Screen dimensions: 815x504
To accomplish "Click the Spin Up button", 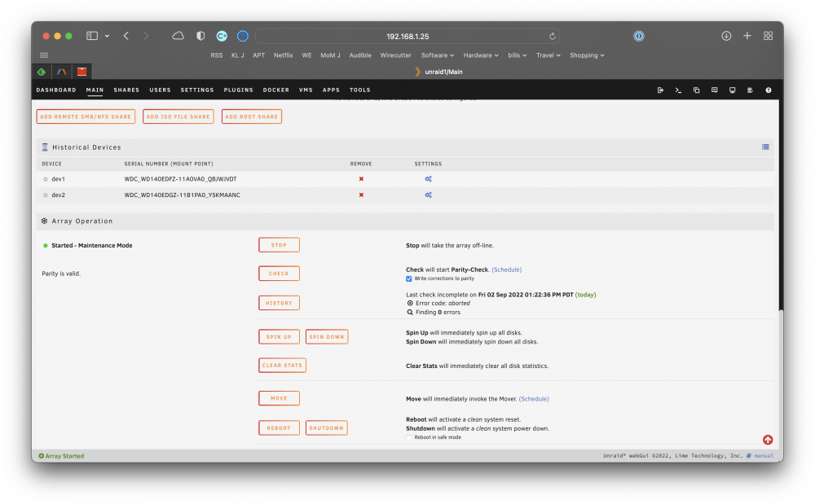I will pos(279,337).
